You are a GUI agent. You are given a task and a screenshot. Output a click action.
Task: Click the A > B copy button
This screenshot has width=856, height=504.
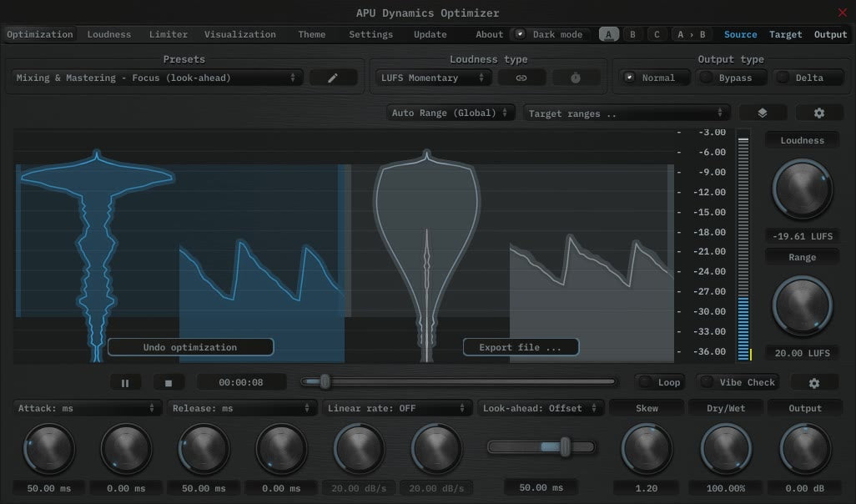pos(691,34)
